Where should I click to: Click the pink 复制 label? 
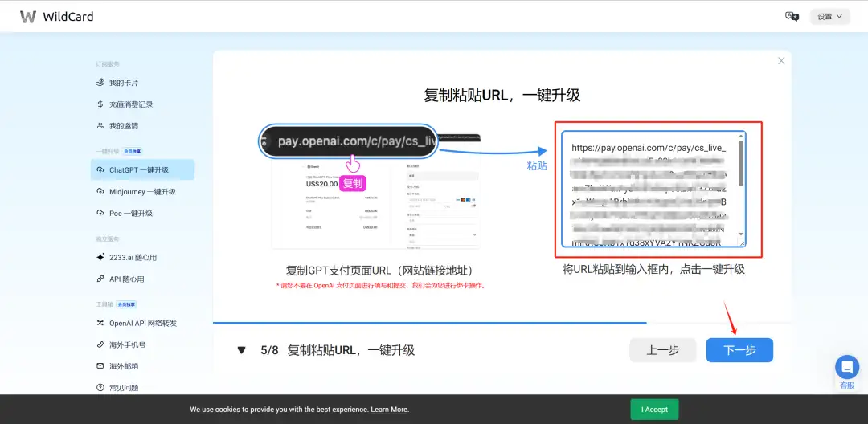click(x=353, y=183)
